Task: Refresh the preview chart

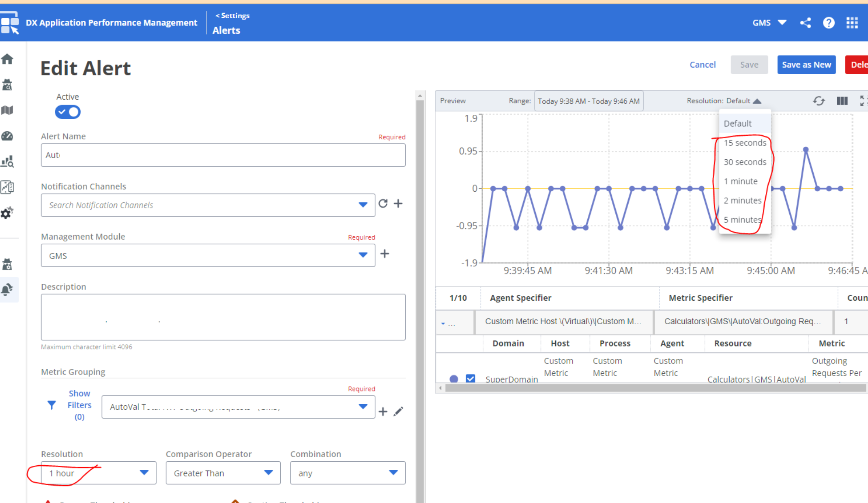Action: pyautogui.click(x=819, y=101)
